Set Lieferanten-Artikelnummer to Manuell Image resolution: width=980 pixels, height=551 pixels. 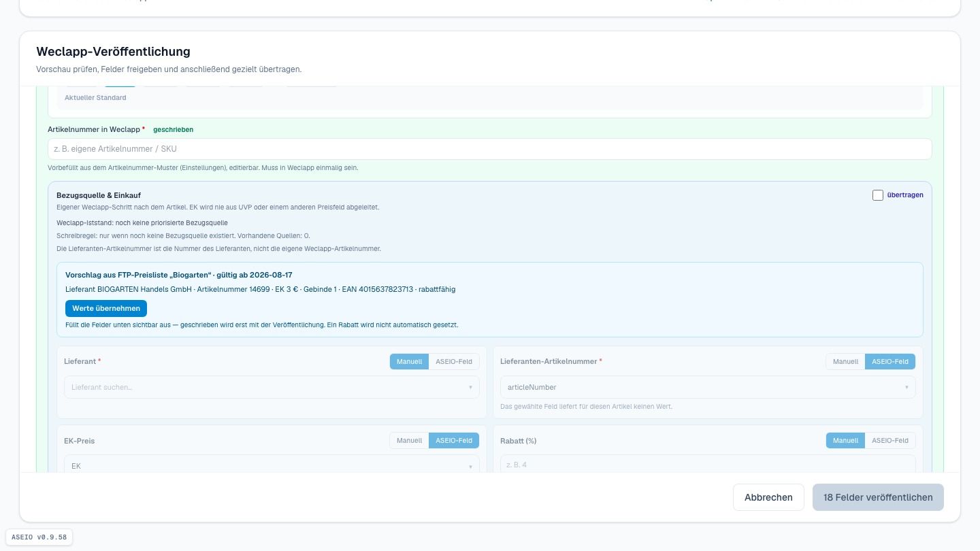pos(845,361)
